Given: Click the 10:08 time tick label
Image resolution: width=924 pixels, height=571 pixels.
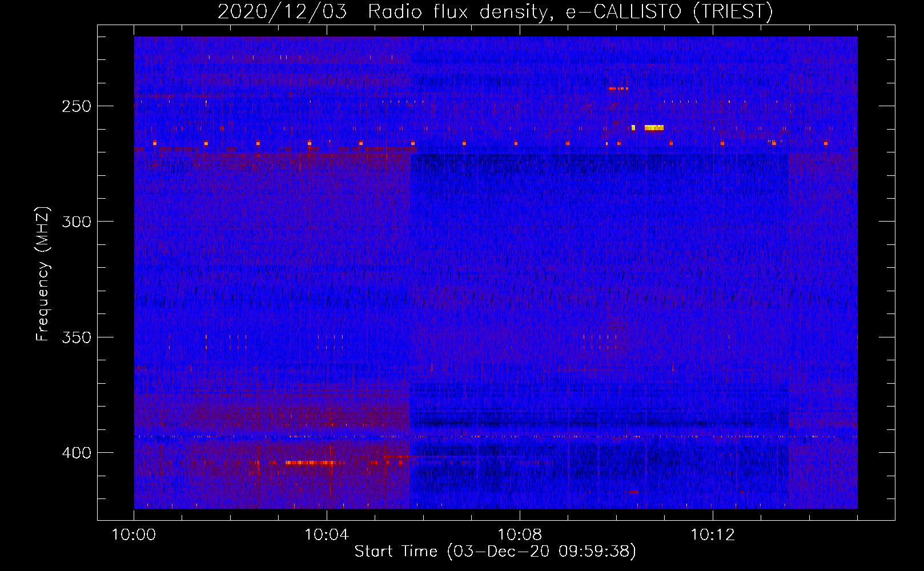Looking at the screenshot, I should point(520,535).
